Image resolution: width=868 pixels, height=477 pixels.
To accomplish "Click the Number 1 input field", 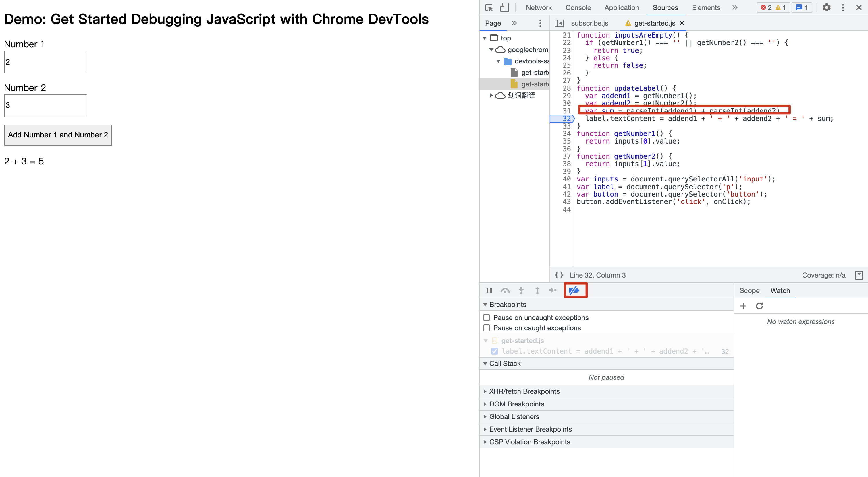I will [x=45, y=62].
